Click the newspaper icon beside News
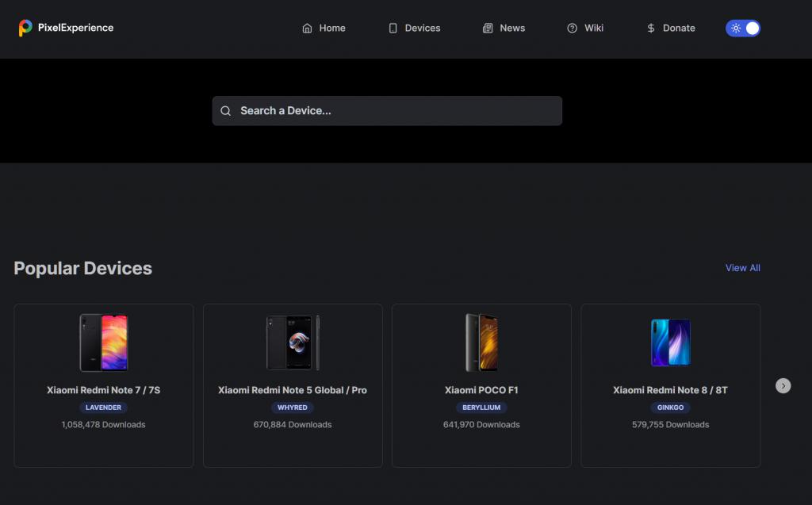This screenshot has width=812, height=505. (488, 28)
